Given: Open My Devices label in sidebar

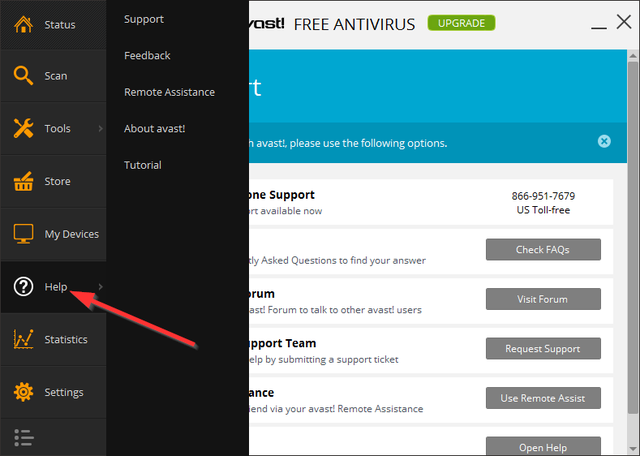Looking at the screenshot, I should point(71,234).
